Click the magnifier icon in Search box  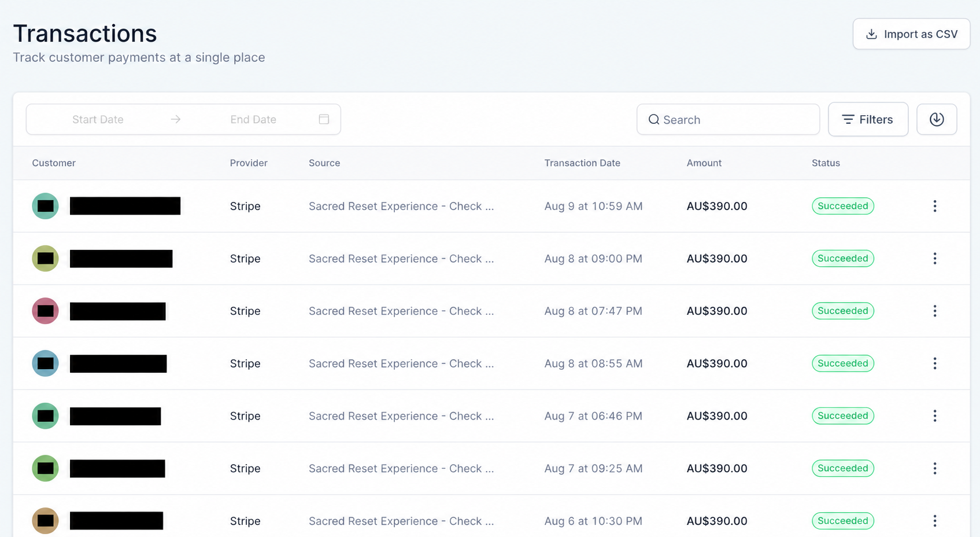click(654, 119)
